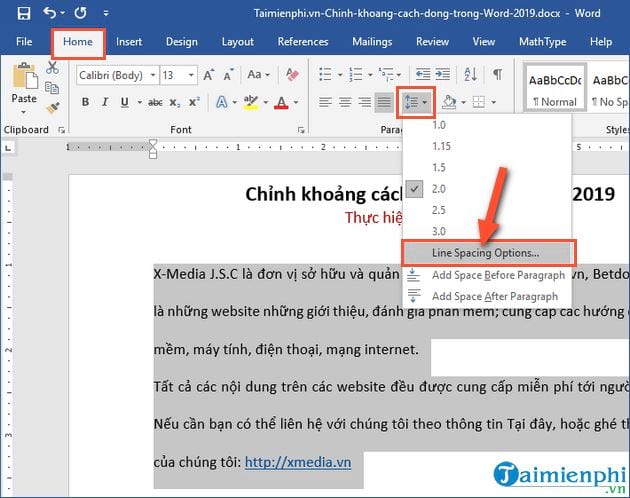
Task: Apply a bulleted list
Action: point(325,75)
